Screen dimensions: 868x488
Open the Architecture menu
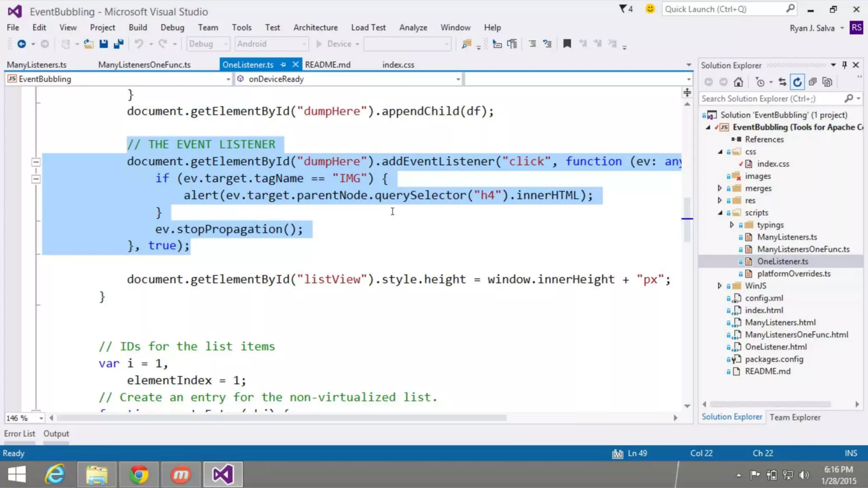(315, 28)
